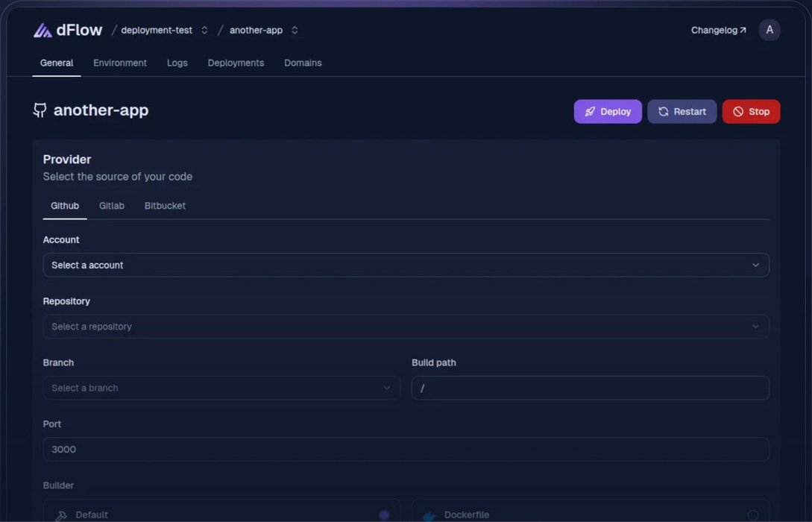The width and height of the screenshot is (812, 522).
Task: Click the 'Select the source of your code' text
Action: coord(118,177)
